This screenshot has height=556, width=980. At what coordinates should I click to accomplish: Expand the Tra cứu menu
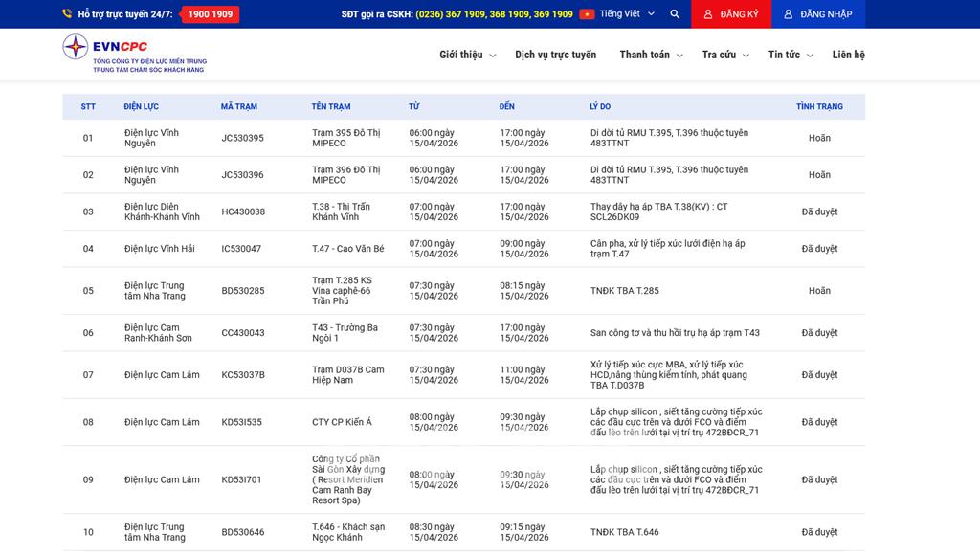tap(725, 56)
